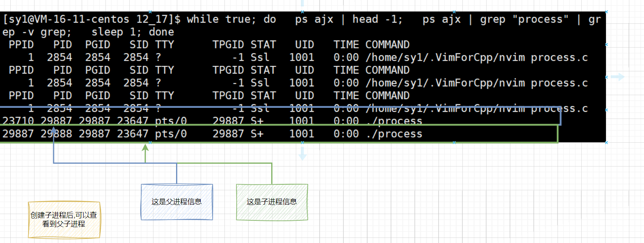Click nvim process.c path in the first data row
Viewport: 644px width, 243px height.
coord(477,57)
